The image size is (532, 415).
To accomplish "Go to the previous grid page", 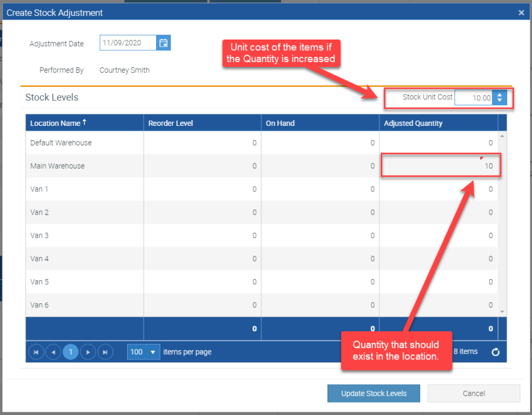I will 53,352.
